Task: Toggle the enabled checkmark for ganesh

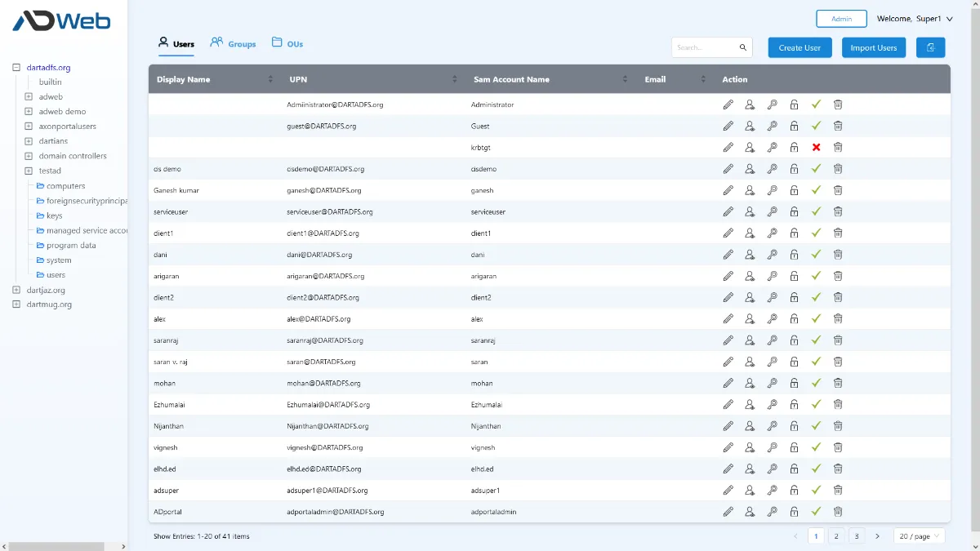Action: (816, 190)
